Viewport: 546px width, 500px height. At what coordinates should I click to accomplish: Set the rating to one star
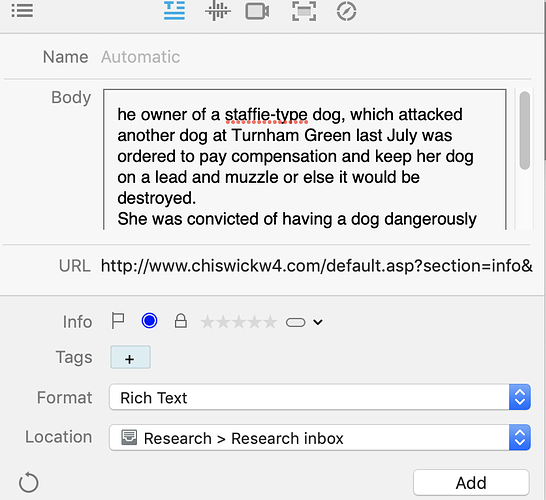click(x=208, y=322)
